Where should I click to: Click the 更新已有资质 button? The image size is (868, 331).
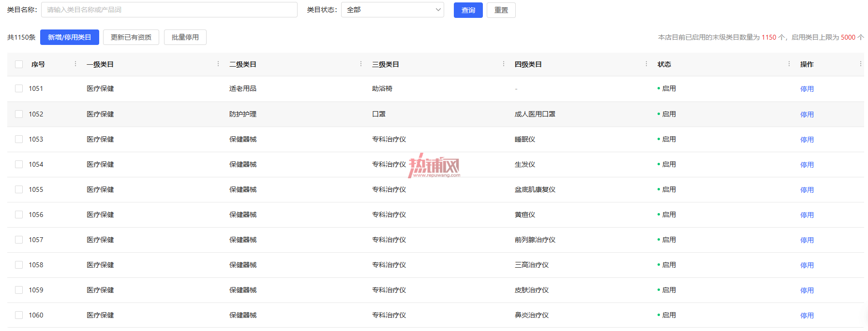(x=131, y=37)
